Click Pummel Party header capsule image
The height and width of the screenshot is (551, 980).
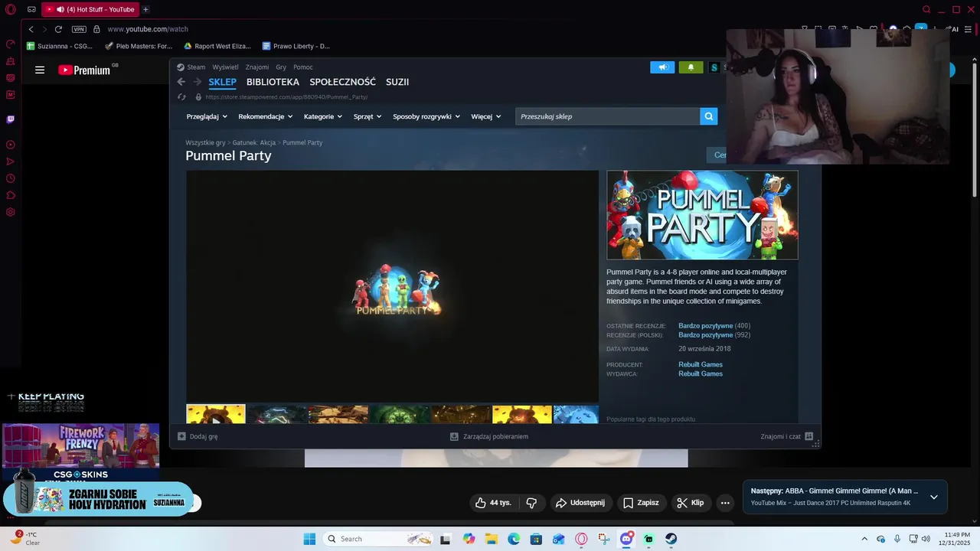pos(702,215)
